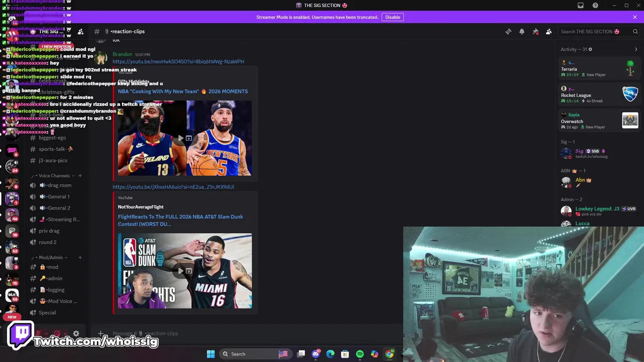
Task: Open the Overwatch activity card
Action: 600,121
